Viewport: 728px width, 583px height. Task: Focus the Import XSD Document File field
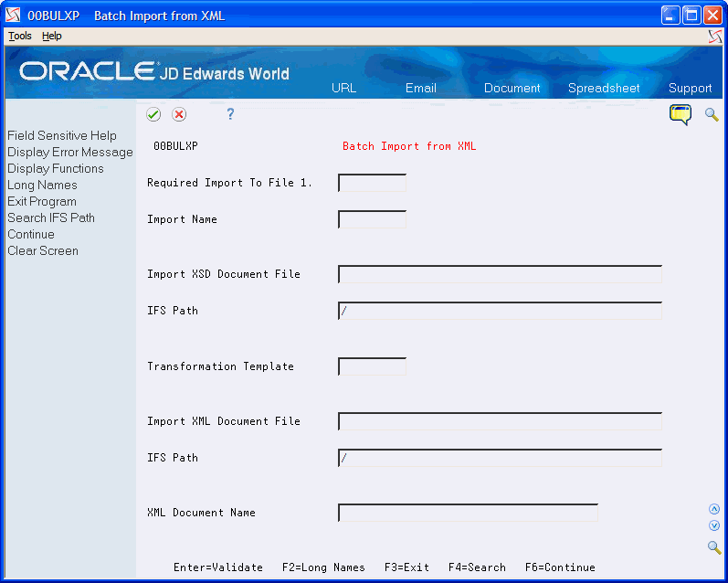tap(500, 274)
